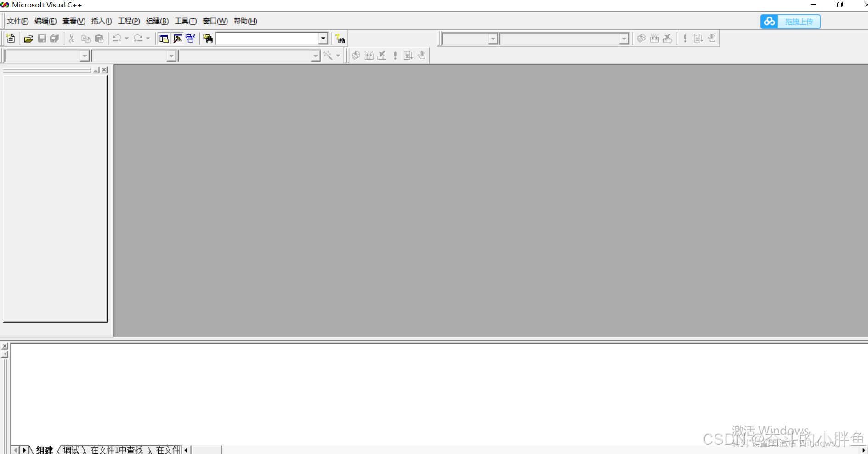Open the 组建(B) menu
Viewport: 868px width, 454px height.
pos(157,21)
